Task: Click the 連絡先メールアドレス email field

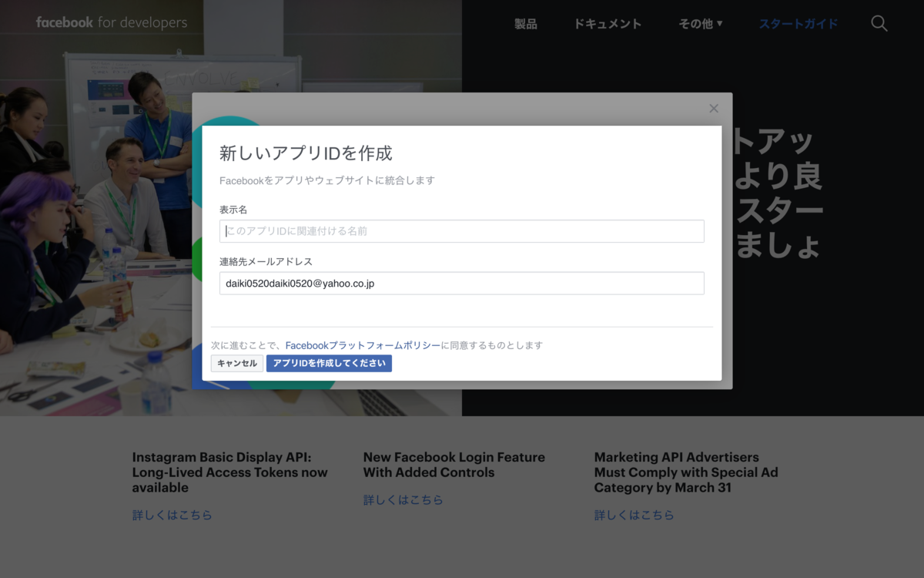Action: coord(462,283)
